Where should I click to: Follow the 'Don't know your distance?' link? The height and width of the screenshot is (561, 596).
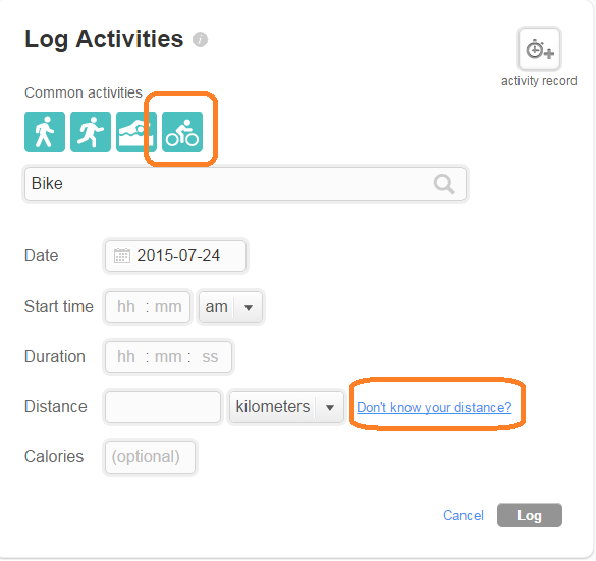point(434,407)
